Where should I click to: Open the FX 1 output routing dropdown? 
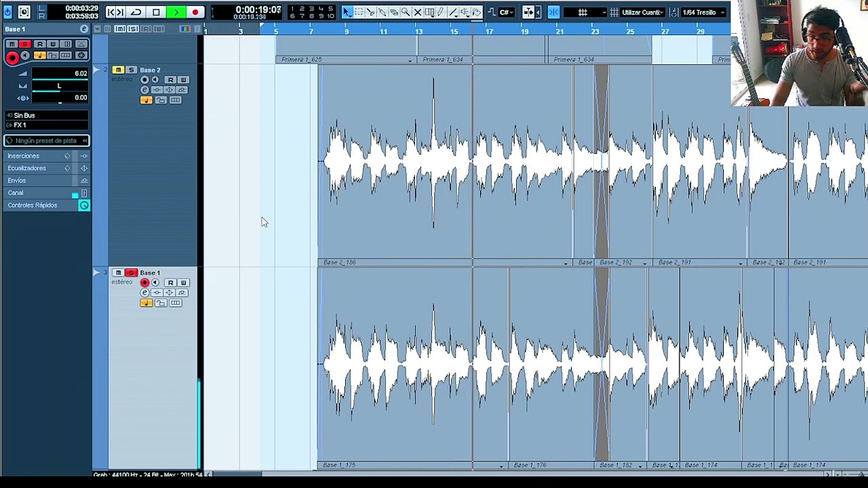pyautogui.click(x=46, y=125)
